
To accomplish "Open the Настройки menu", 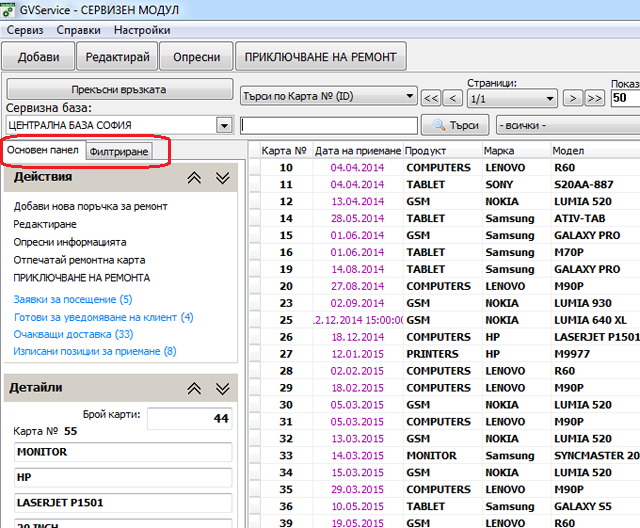I will pos(142,30).
